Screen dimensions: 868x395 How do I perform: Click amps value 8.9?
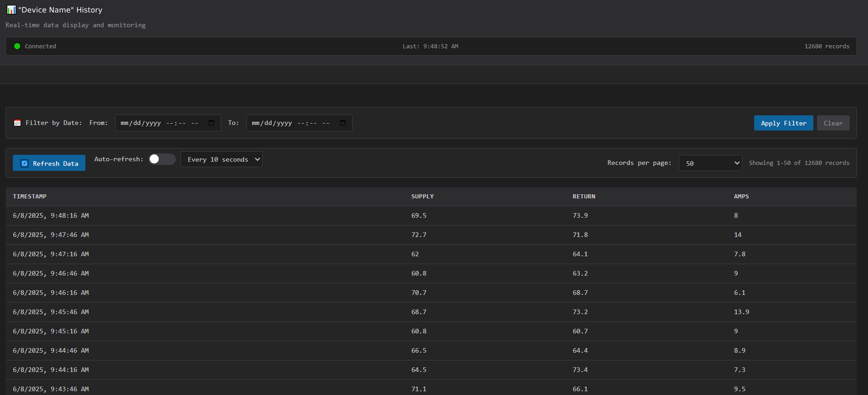(740, 351)
